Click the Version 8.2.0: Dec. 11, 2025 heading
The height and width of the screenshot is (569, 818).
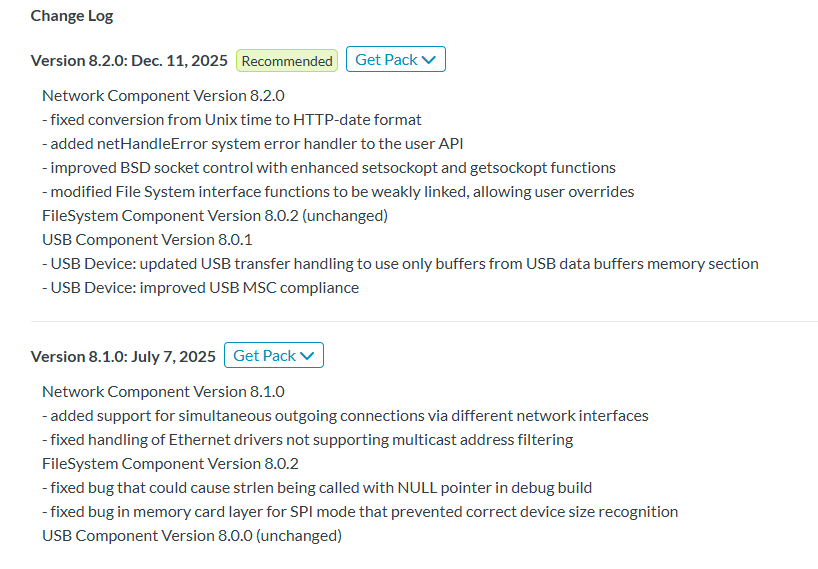(x=129, y=61)
